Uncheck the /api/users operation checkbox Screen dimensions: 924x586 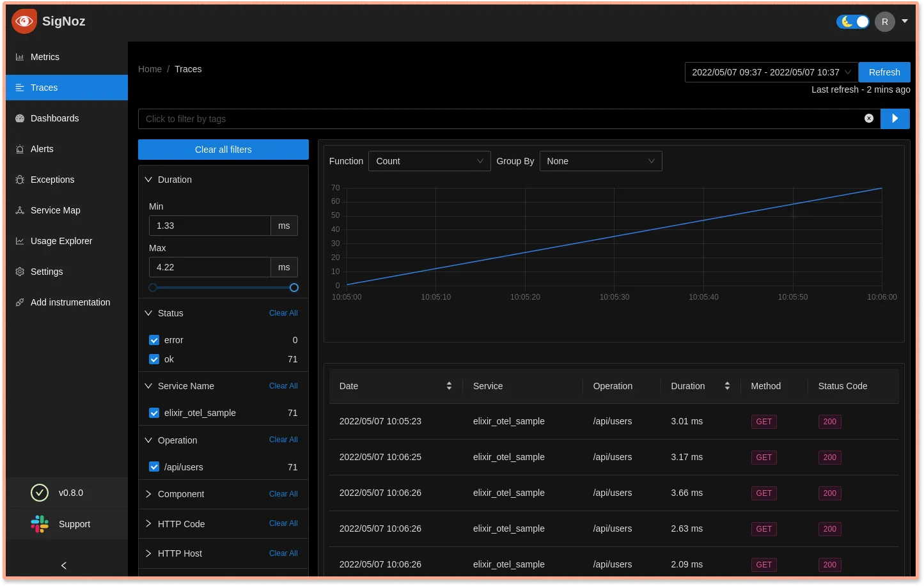154,467
